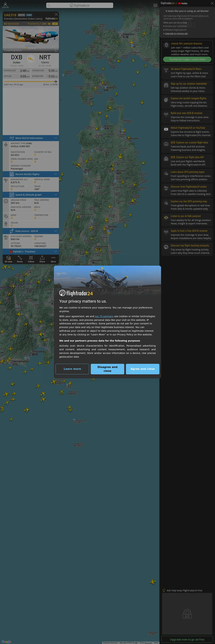The image size is (215, 644).
Task: Click the lock icon under Squawk
Action: coord(35,239)
